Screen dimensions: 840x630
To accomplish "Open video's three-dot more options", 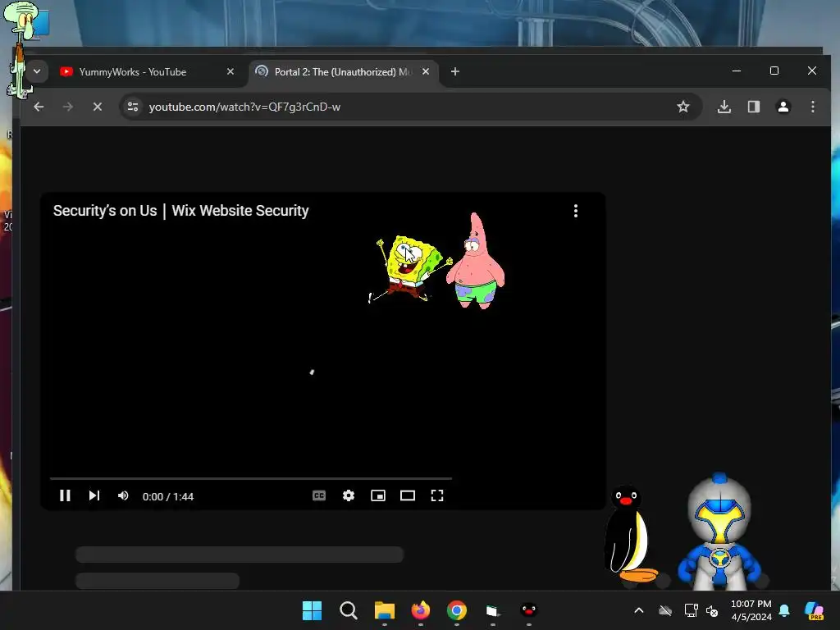I will [576, 211].
